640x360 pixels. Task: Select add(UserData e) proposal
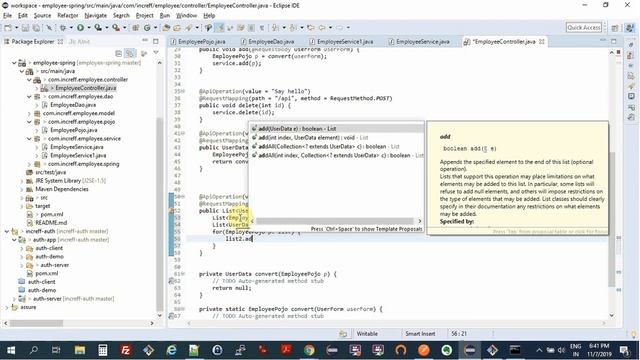337,129
